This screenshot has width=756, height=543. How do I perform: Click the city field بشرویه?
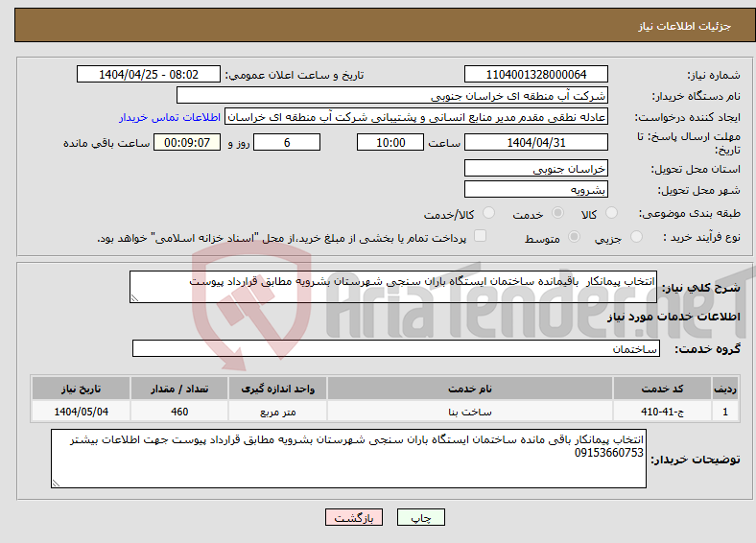click(535, 190)
